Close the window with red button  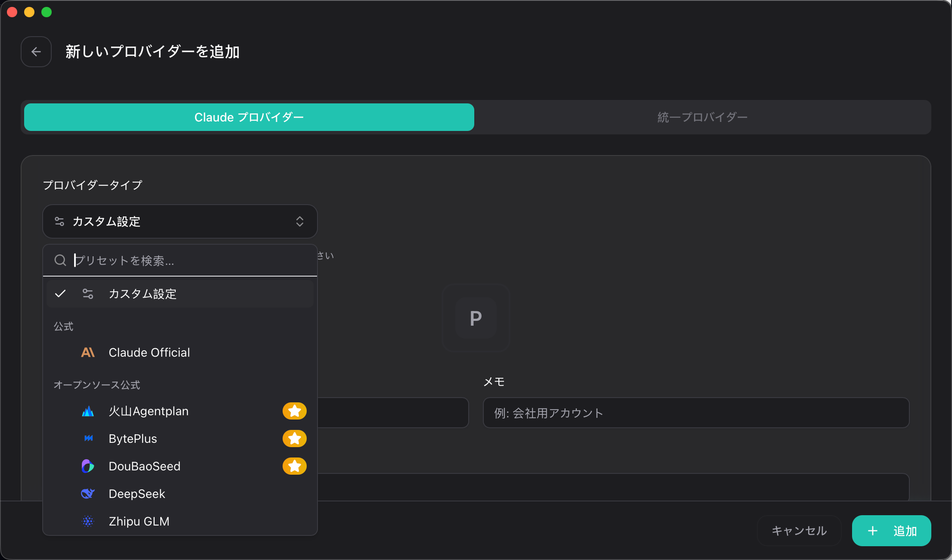[12, 12]
